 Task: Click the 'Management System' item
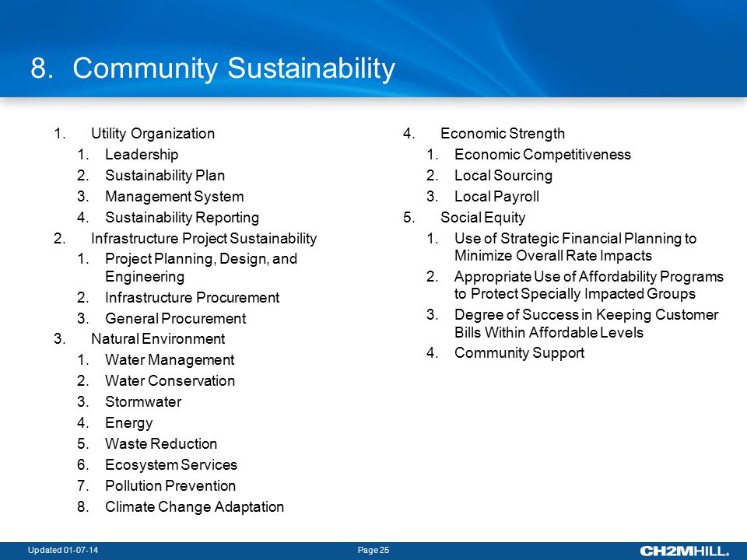[174, 196]
